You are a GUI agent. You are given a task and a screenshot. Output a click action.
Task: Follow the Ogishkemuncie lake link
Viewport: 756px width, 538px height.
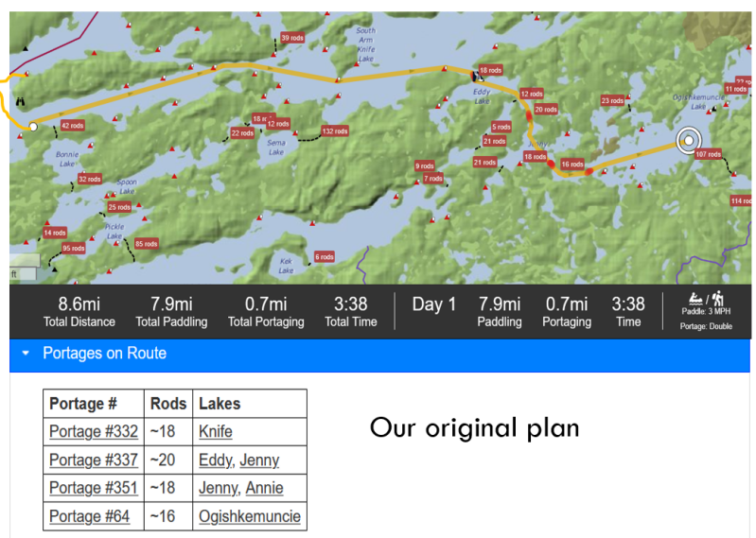point(250,516)
